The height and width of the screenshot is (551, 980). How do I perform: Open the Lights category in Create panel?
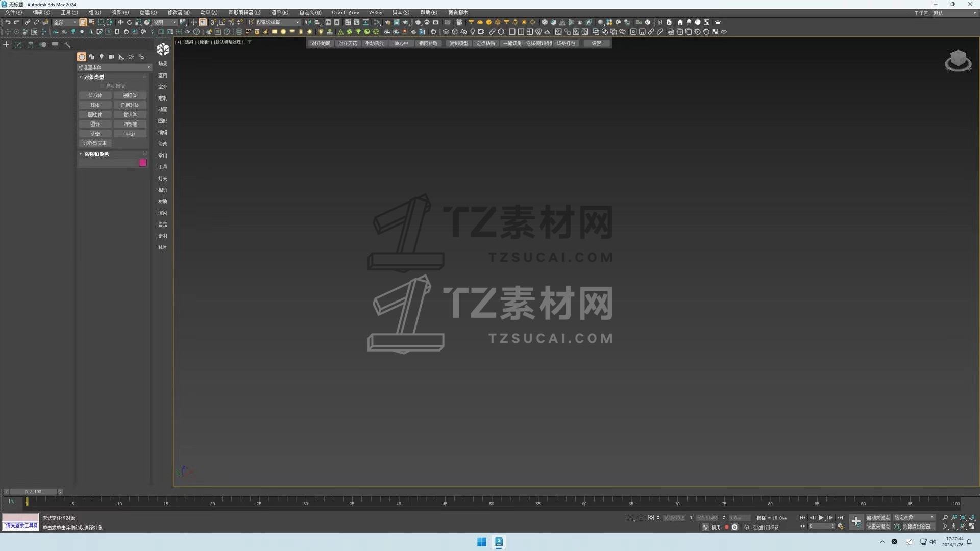coord(102,57)
